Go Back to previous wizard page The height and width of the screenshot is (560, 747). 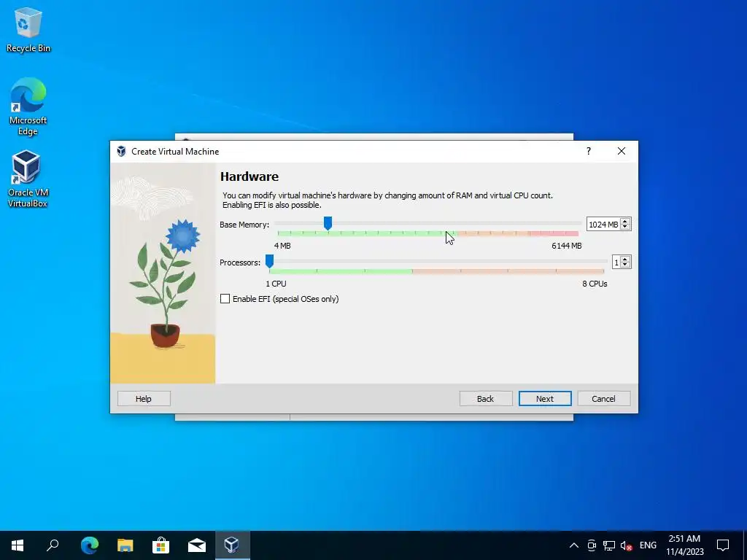click(x=485, y=399)
